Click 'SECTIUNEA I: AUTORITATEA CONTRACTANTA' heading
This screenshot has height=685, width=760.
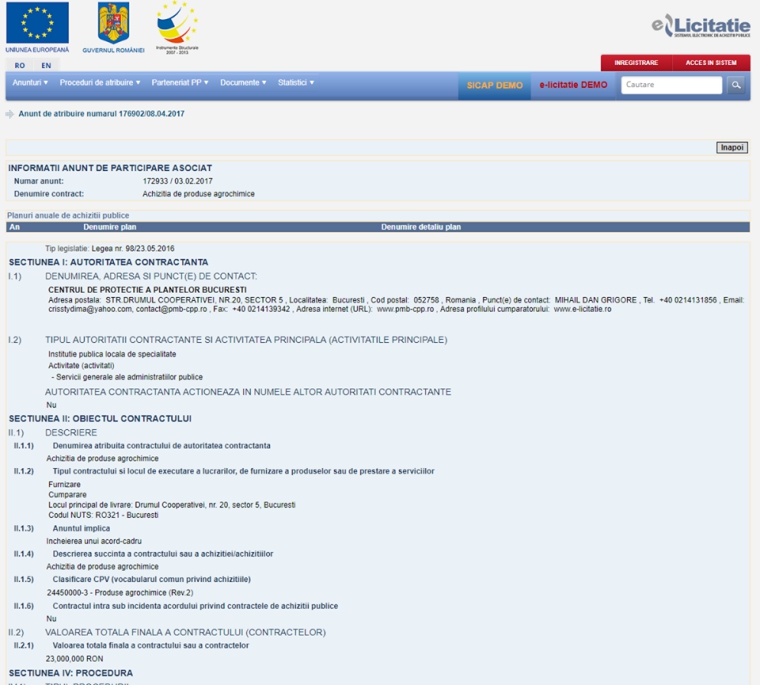point(109,262)
